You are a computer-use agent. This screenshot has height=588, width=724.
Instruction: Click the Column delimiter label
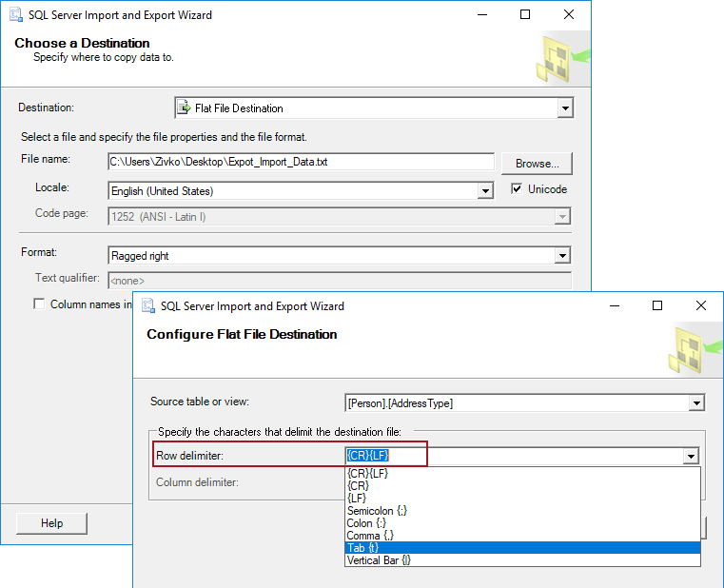click(x=197, y=482)
